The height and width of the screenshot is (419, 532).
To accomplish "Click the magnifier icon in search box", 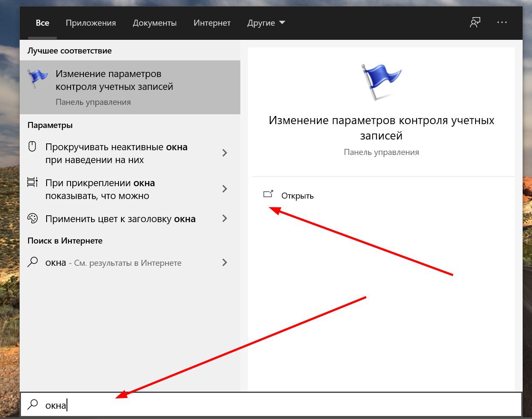I will coord(33,404).
